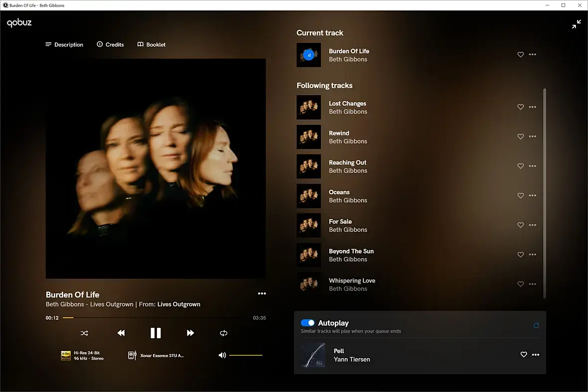Image resolution: width=588 pixels, height=392 pixels.
Task: Adjust the yellow volume slider
Action: (246, 355)
